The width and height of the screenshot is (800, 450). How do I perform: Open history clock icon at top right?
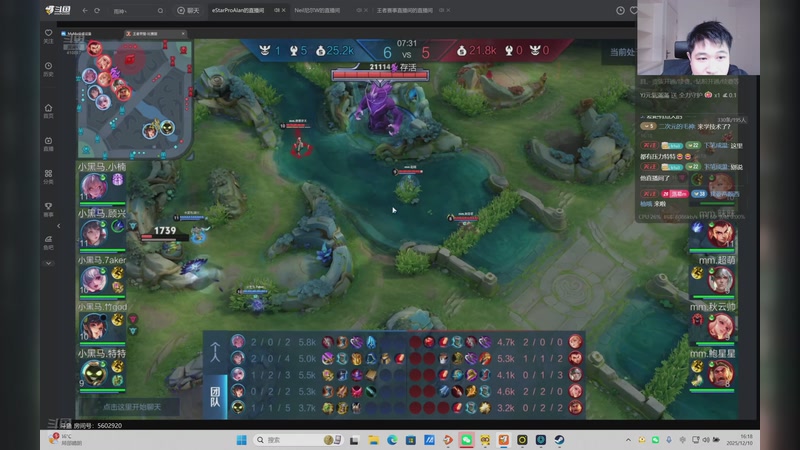click(620, 10)
